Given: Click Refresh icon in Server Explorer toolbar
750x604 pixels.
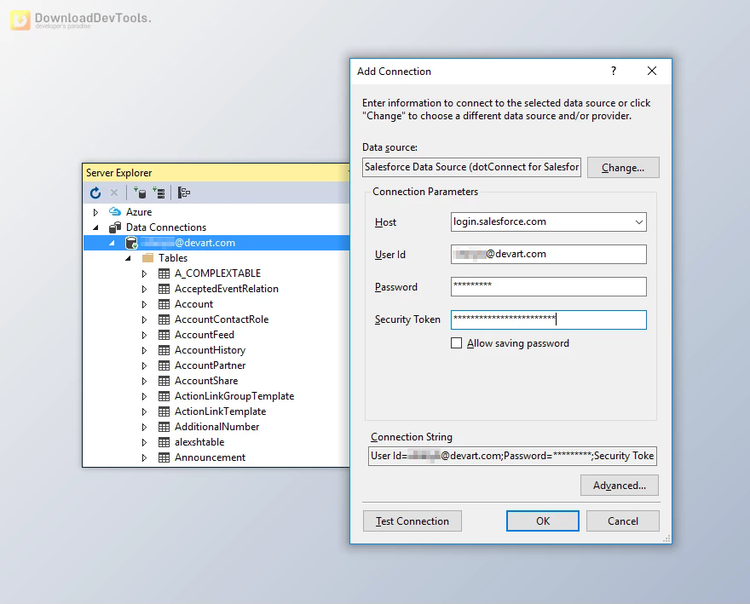Looking at the screenshot, I should (95, 193).
